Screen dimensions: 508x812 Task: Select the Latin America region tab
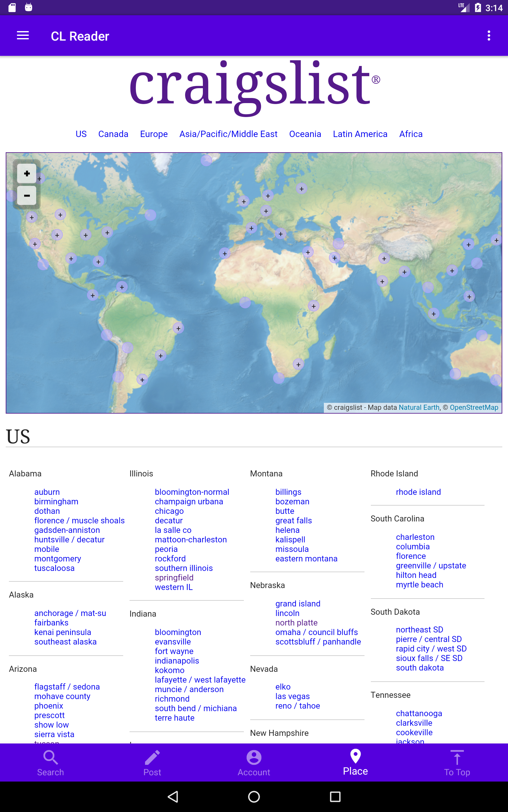pos(360,134)
